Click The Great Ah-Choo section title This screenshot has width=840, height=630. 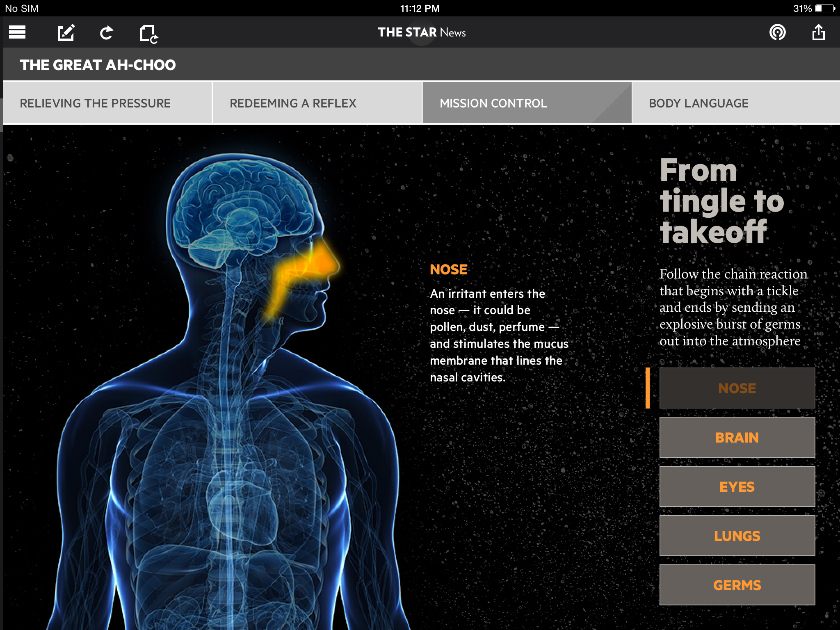[98, 65]
